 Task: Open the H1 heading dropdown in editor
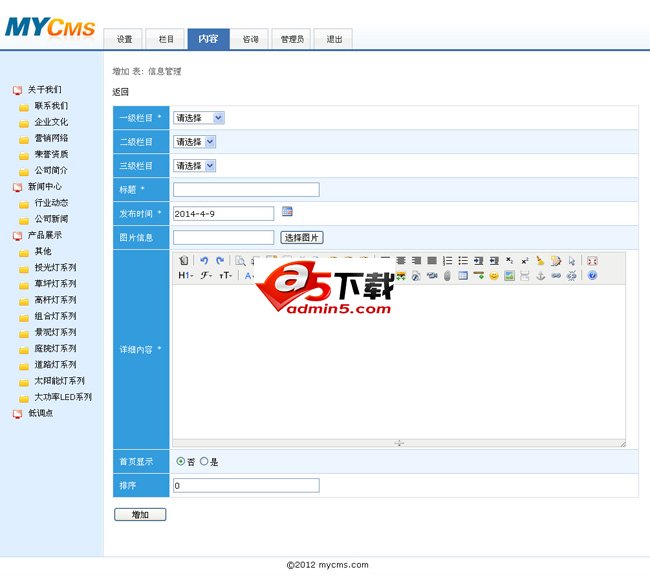(x=186, y=275)
